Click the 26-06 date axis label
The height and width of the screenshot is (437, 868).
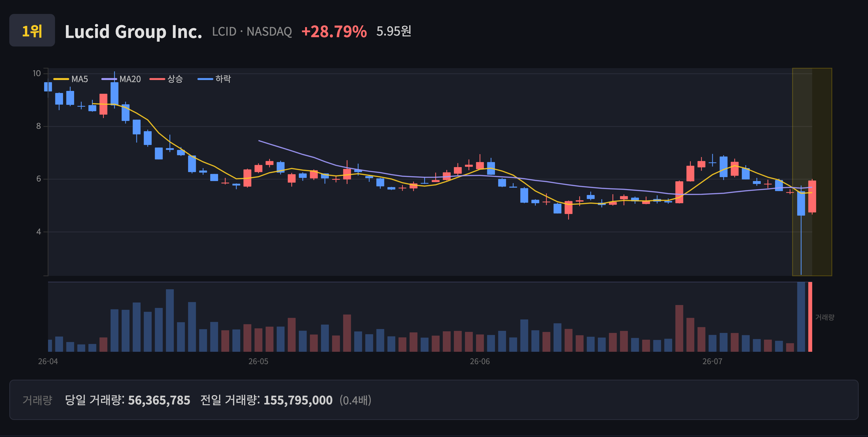point(480,362)
